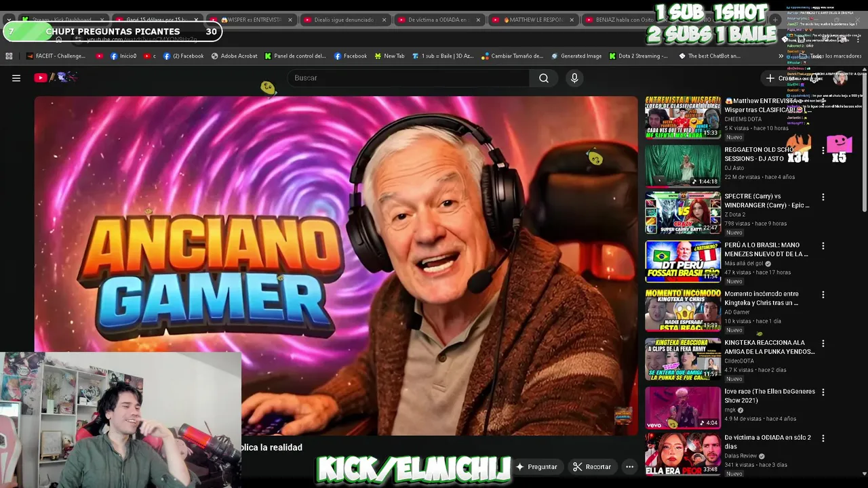
Task: Click channel name AD Gamer
Action: [x=737, y=312]
